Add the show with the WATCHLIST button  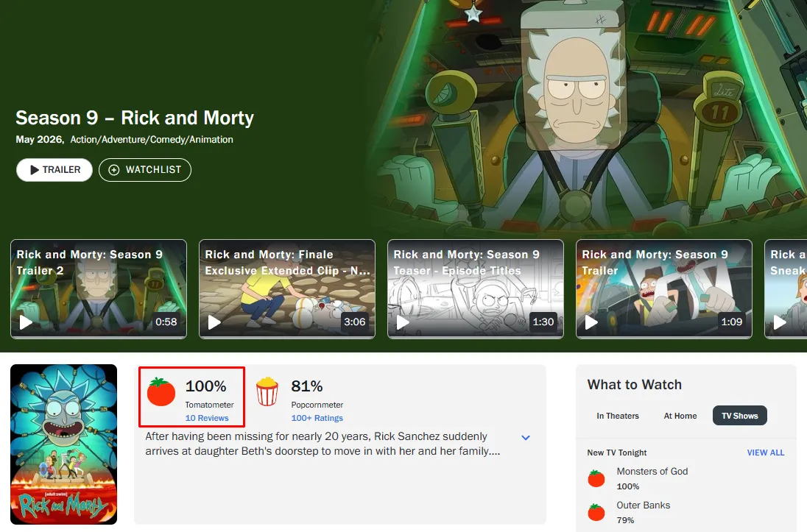click(144, 170)
